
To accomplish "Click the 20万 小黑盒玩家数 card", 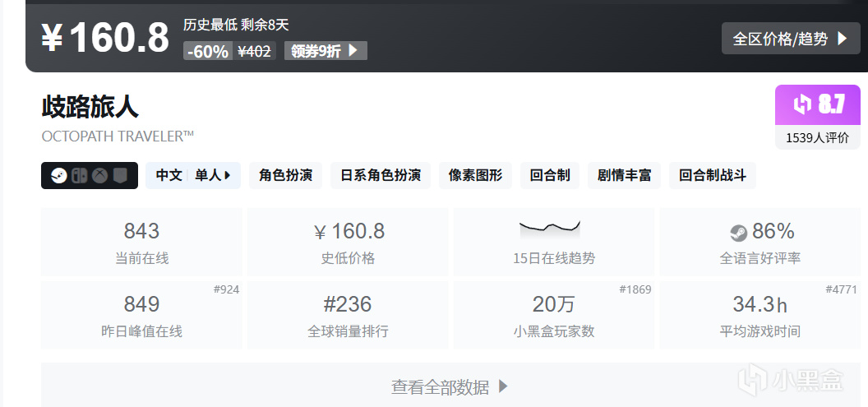I will coord(554,315).
